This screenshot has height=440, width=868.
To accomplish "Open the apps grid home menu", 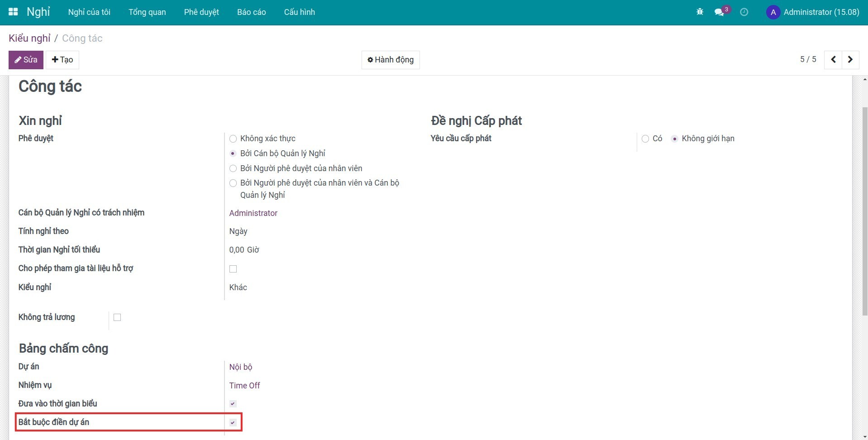I will point(13,12).
